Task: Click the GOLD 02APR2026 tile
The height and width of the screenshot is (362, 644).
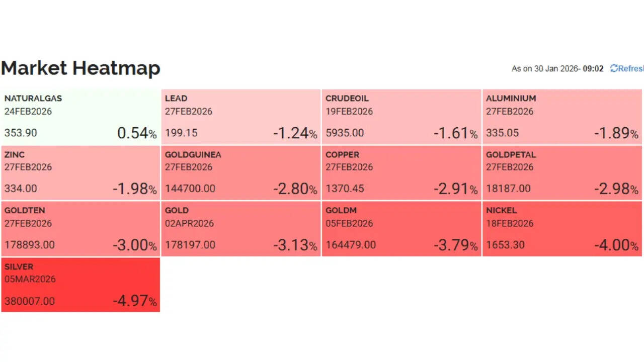Action: (x=240, y=229)
